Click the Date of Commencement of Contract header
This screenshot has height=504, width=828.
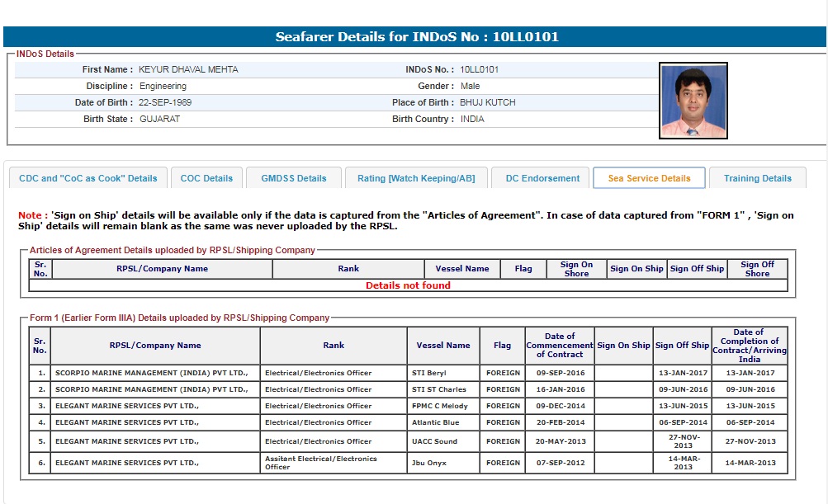pyautogui.click(x=560, y=346)
